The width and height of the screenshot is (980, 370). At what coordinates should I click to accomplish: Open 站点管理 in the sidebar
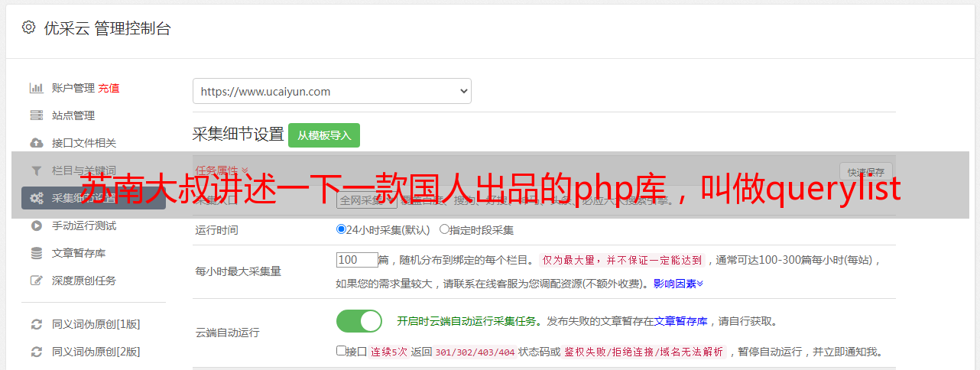point(73,115)
